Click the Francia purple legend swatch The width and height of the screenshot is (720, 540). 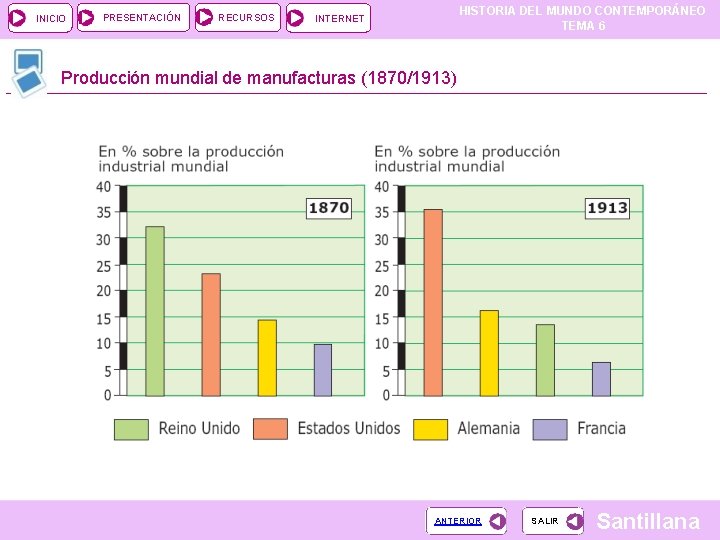point(550,429)
